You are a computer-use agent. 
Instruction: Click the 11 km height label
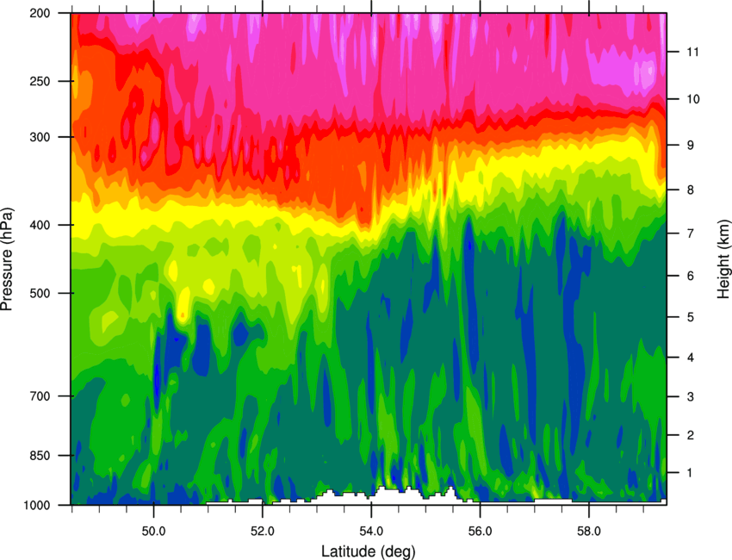692,52
